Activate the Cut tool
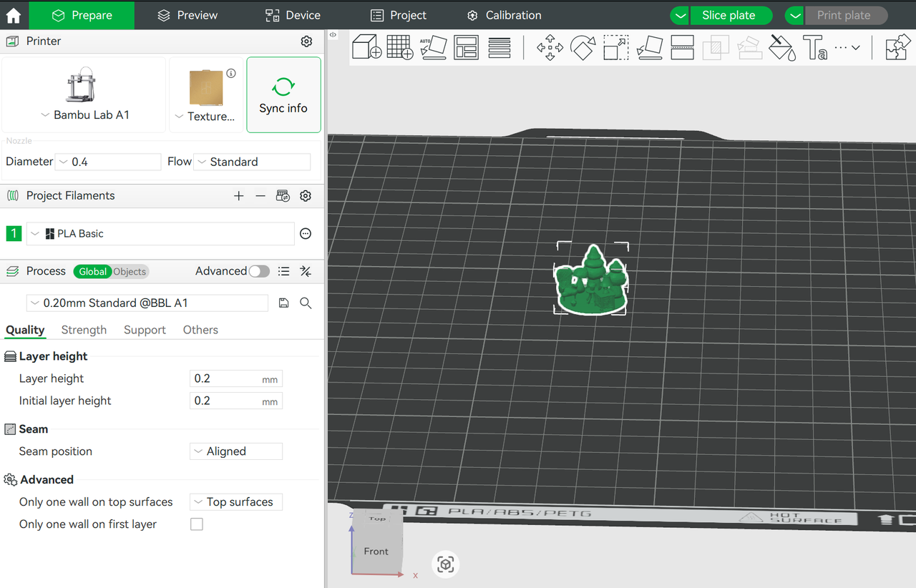This screenshot has width=916, height=588. click(x=682, y=48)
